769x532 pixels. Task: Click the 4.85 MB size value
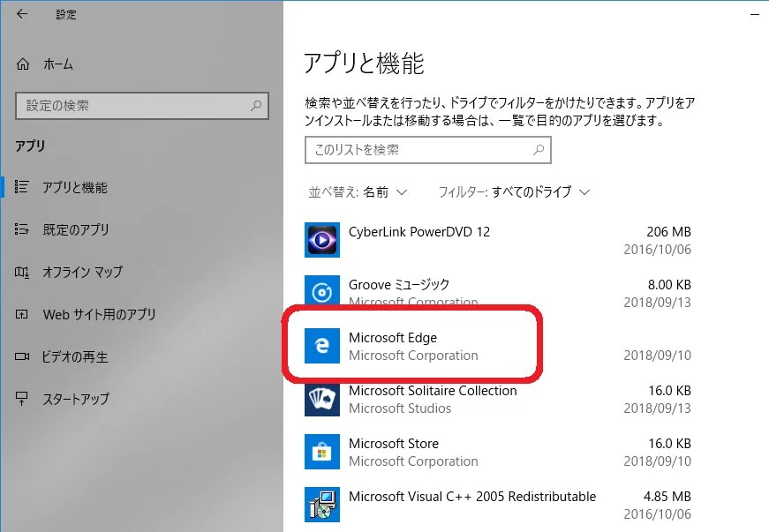667,496
